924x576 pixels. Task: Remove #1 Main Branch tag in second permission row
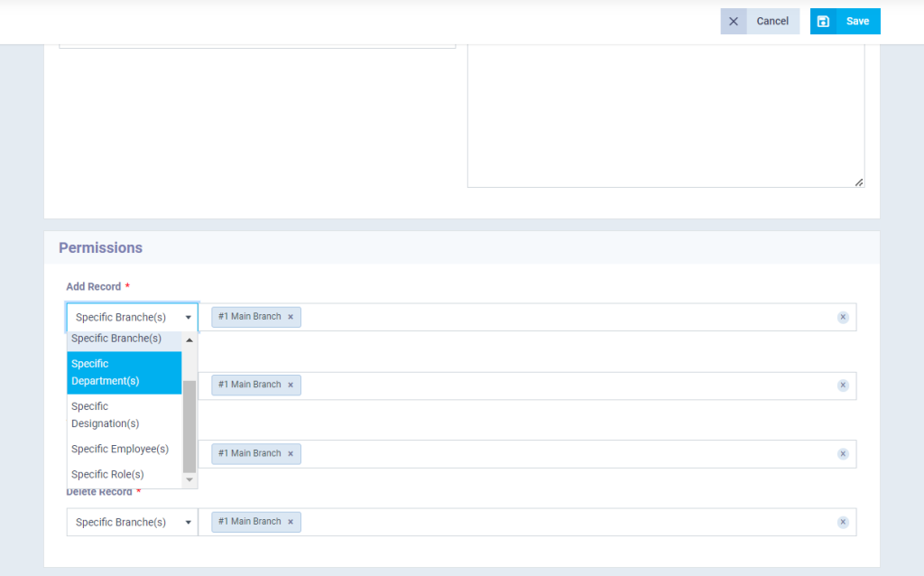coord(291,385)
